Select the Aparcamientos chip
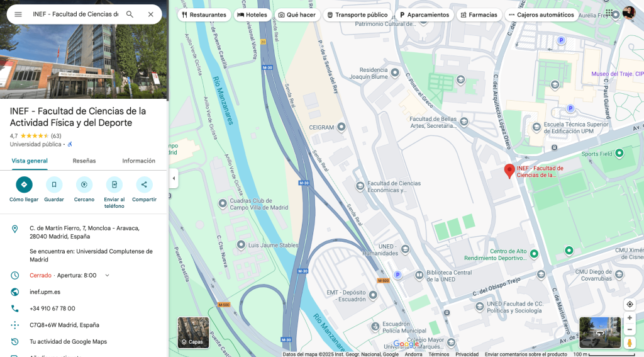Screen dimensions: 644x357 (x=425, y=15)
